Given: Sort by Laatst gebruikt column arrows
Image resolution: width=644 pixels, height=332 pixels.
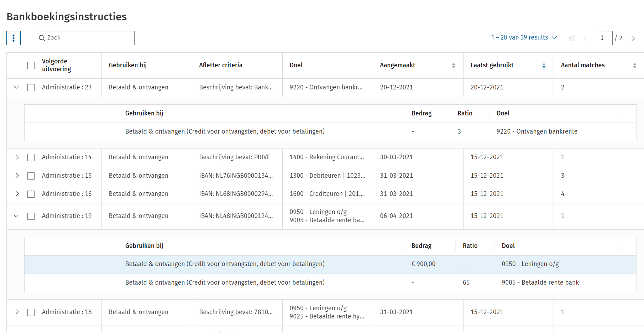Looking at the screenshot, I should click(x=544, y=66).
